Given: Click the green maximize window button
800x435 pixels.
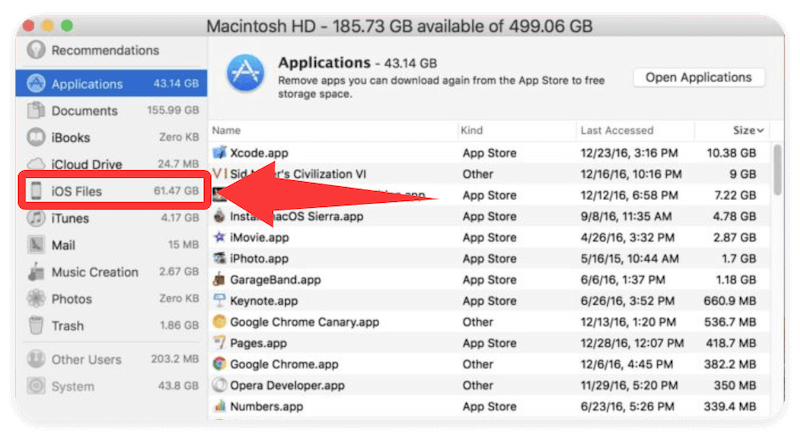Looking at the screenshot, I should coord(66,25).
